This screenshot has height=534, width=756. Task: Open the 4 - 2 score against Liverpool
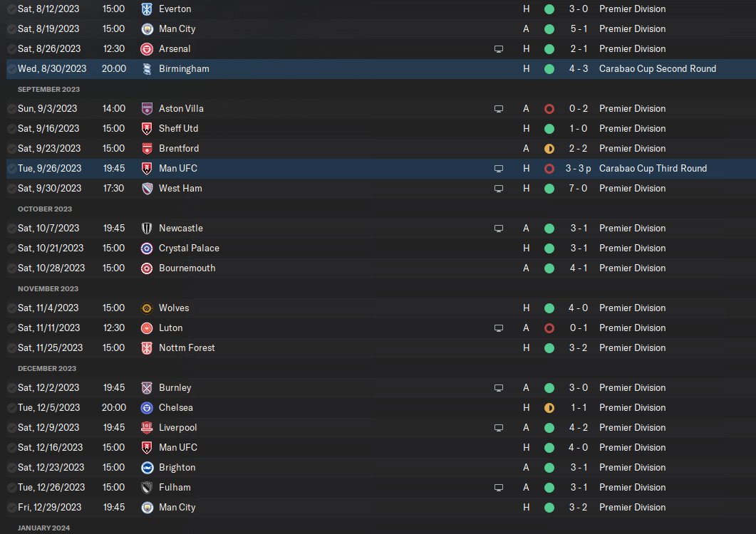(577, 428)
